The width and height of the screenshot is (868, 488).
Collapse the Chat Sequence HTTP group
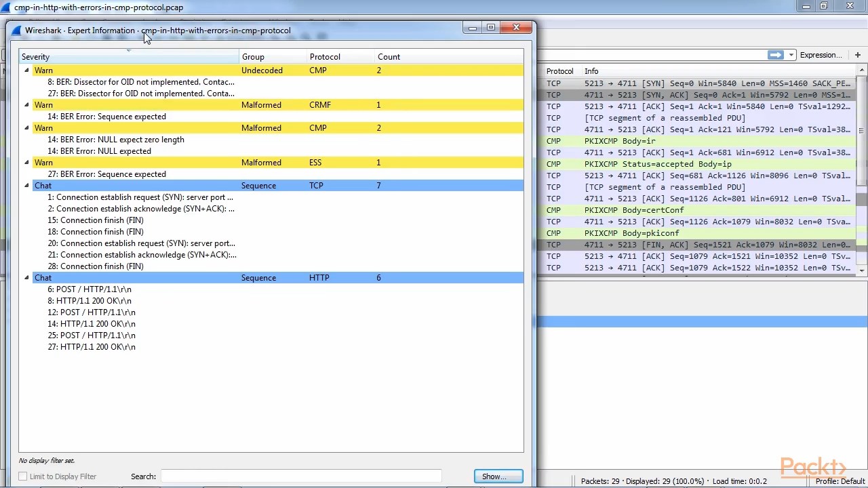point(27,278)
